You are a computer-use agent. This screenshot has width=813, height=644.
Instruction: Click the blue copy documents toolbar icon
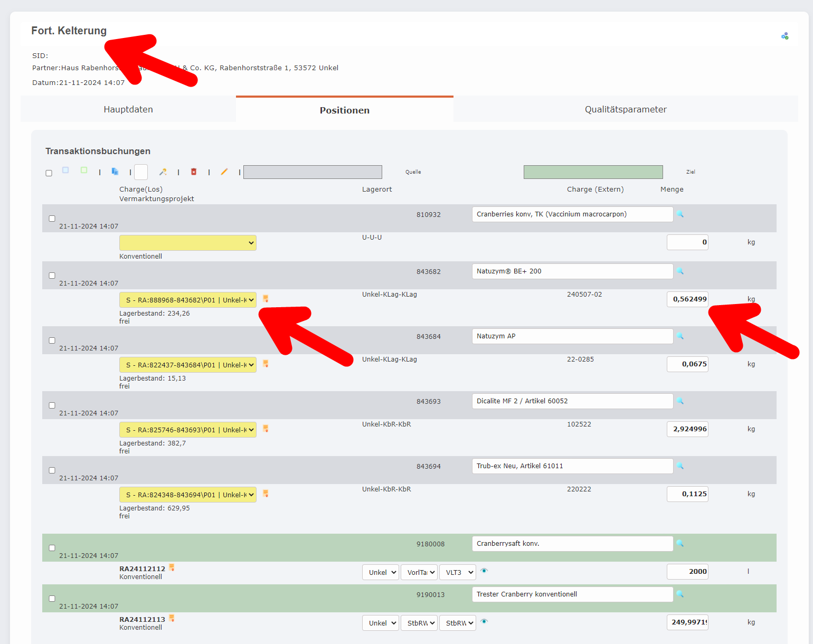(115, 172)
